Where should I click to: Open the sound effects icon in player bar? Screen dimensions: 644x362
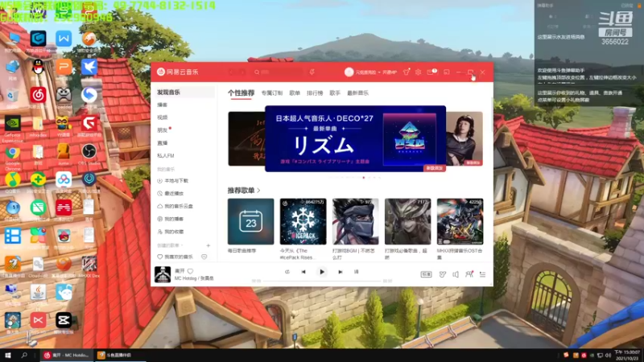(x=442, y=274)
